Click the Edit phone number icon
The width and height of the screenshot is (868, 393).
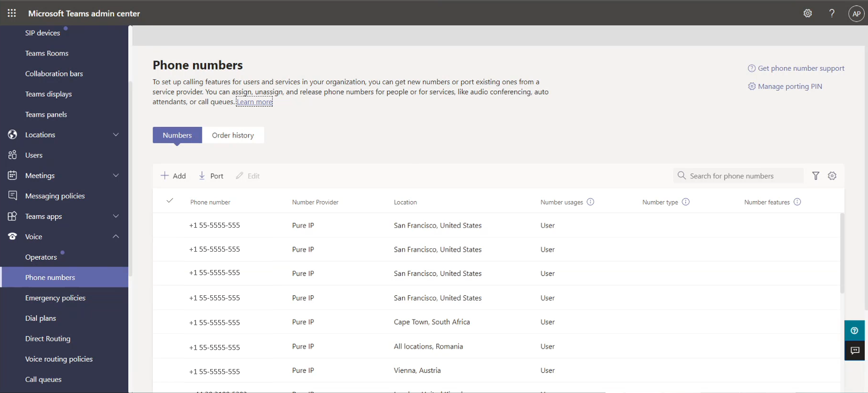coord(239,175)
